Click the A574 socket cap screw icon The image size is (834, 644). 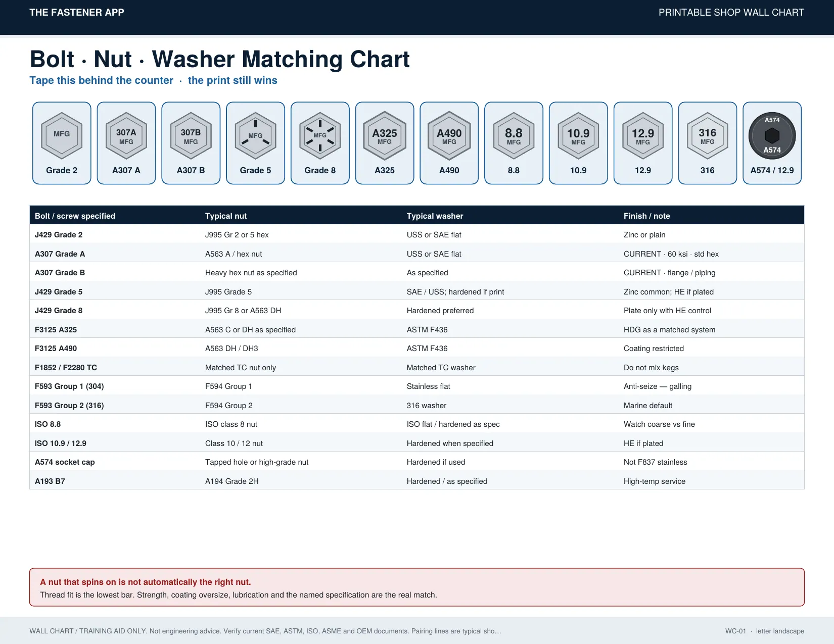point(772,136)
